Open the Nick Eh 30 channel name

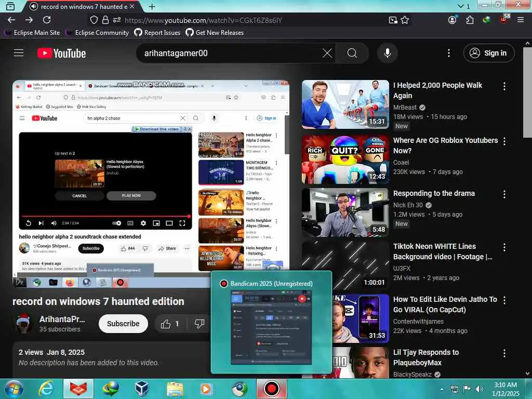[x=408, y=205]
